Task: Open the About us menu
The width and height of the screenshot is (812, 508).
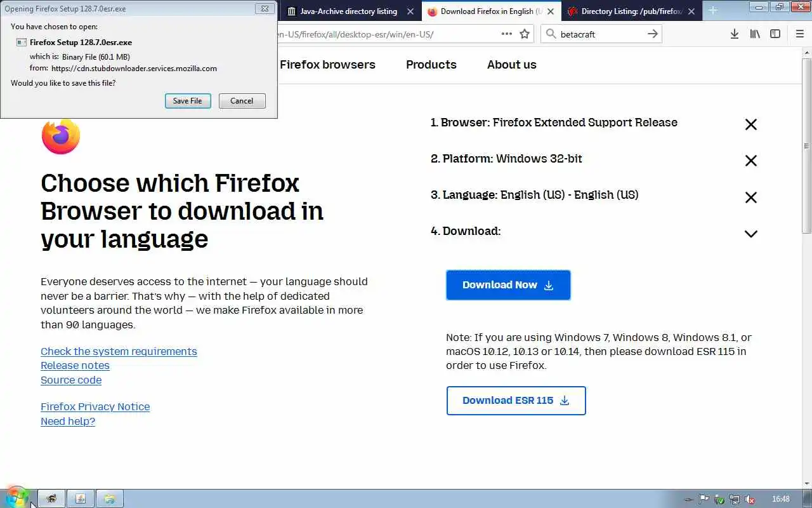Action: (512, 65)
